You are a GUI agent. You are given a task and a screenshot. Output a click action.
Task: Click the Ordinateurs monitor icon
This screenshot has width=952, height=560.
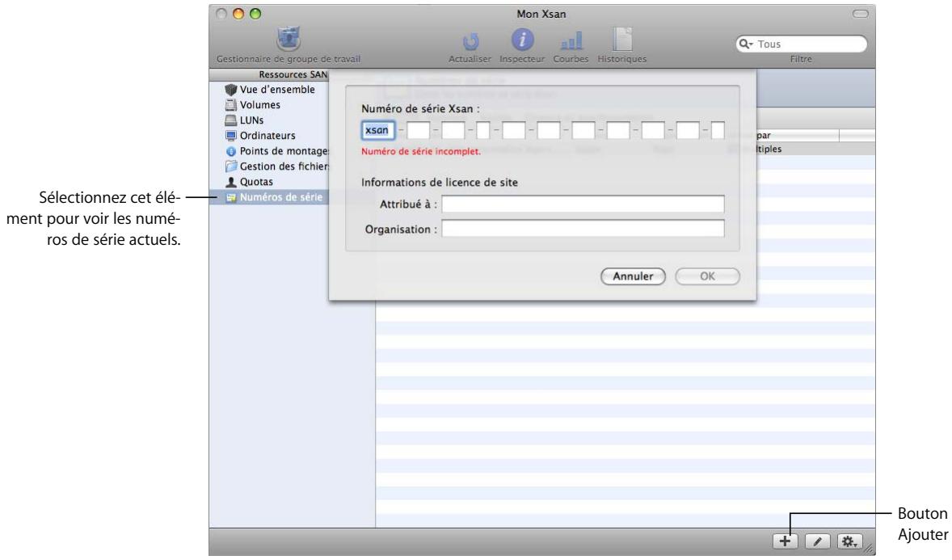[230, 136]
